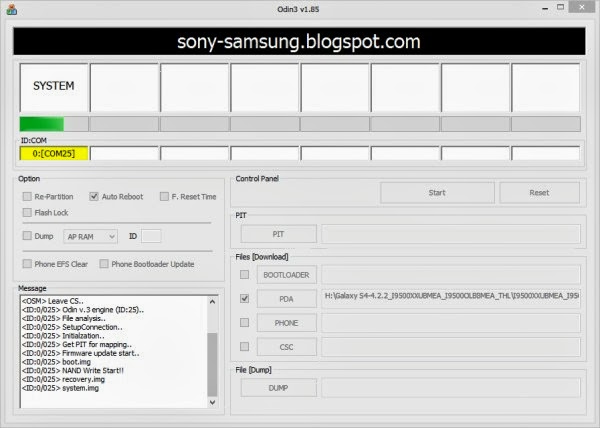This screenshot has width=600, height=428.
Task: Toggle Phone Bootloader Update checkbox
Action: (104, 264)
